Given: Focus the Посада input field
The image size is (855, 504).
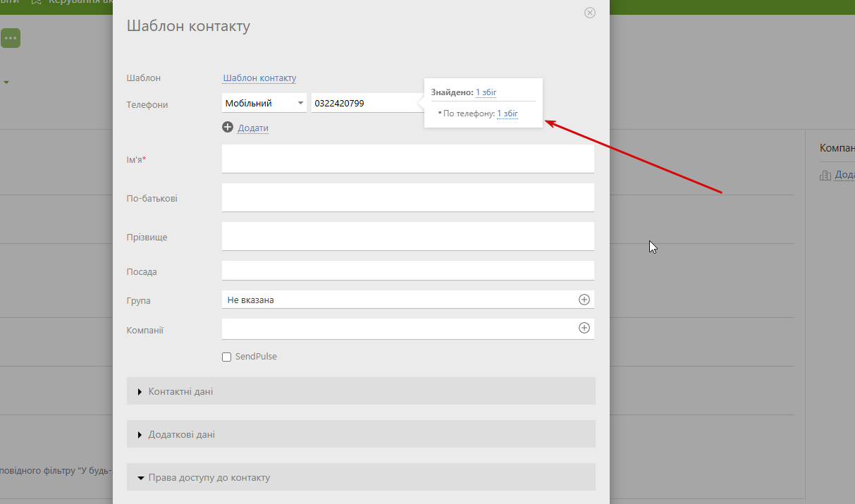Looking at the screenshot, I should pos(408,271).
